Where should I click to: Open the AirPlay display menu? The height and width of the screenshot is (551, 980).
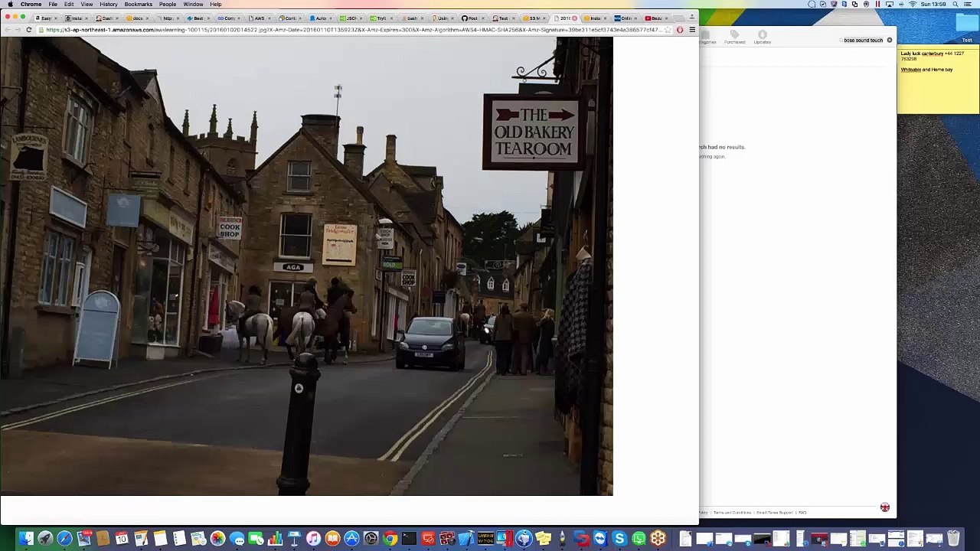(889, 5)
